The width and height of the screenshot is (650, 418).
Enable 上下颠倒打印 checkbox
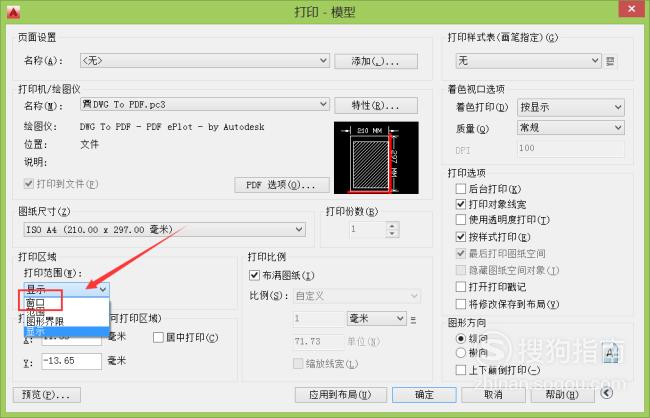point(461,369)
